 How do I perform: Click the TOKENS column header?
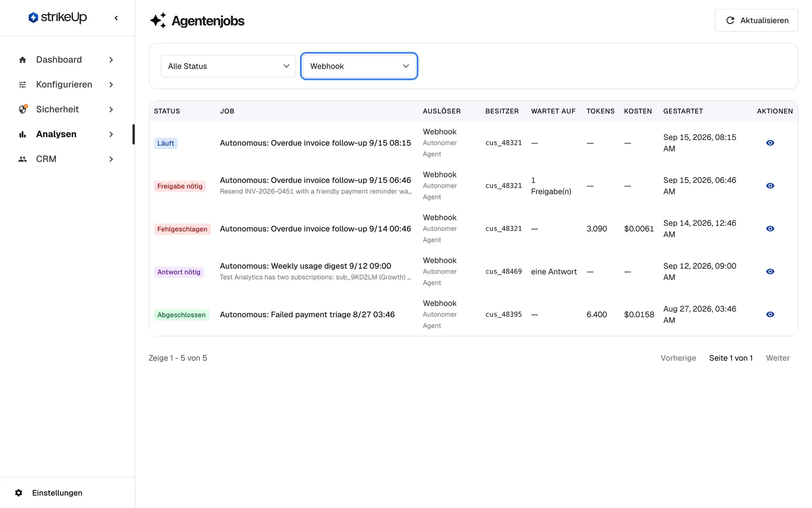click(x=600, y=111)
